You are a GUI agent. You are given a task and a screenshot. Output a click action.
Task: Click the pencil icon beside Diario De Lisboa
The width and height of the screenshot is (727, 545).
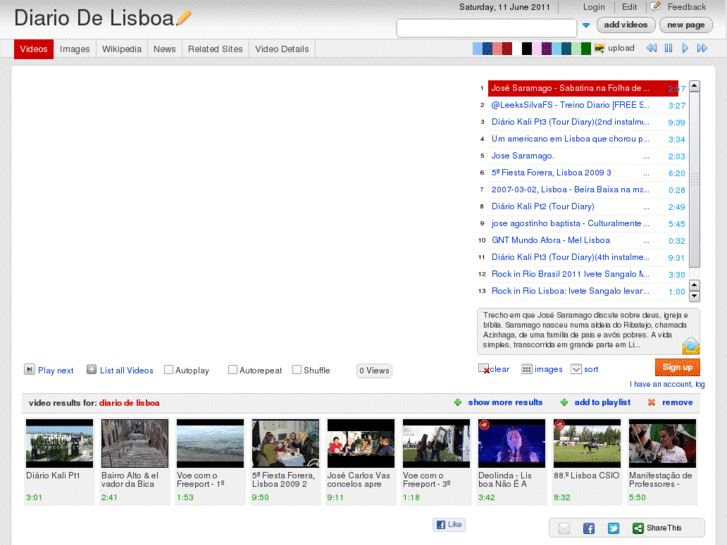[184, 18]
